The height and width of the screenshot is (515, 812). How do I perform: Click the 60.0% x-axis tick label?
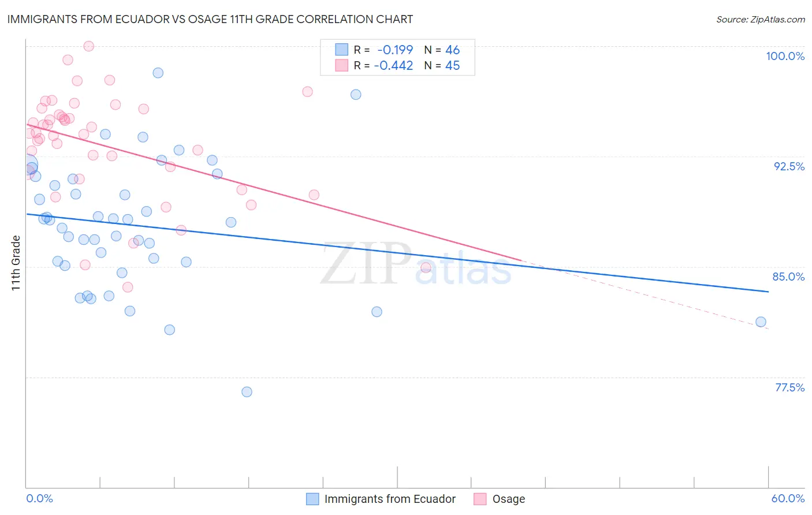click(788, 498)
